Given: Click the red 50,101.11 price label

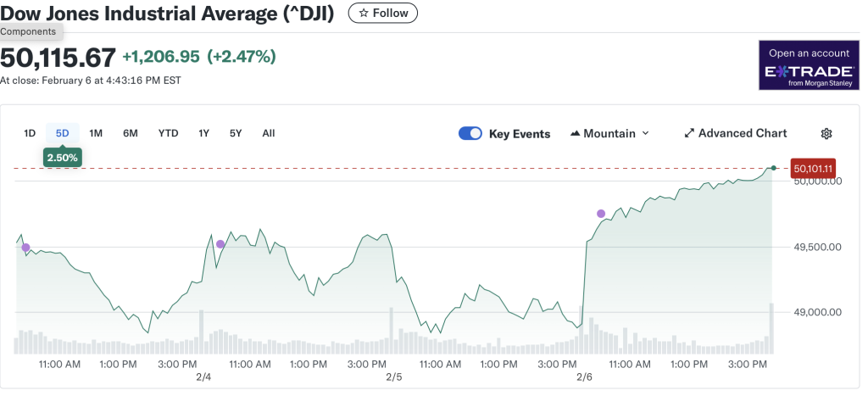Looking at the screenshot, I should pyautogui.click(x=813, y=168).
